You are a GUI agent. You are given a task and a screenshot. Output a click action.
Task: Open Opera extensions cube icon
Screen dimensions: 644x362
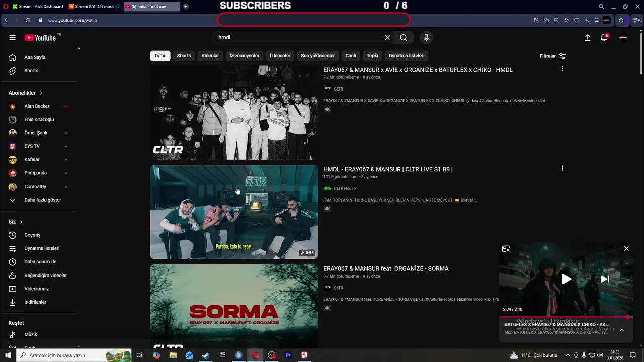pyautogui.click(x=621, y=20)
